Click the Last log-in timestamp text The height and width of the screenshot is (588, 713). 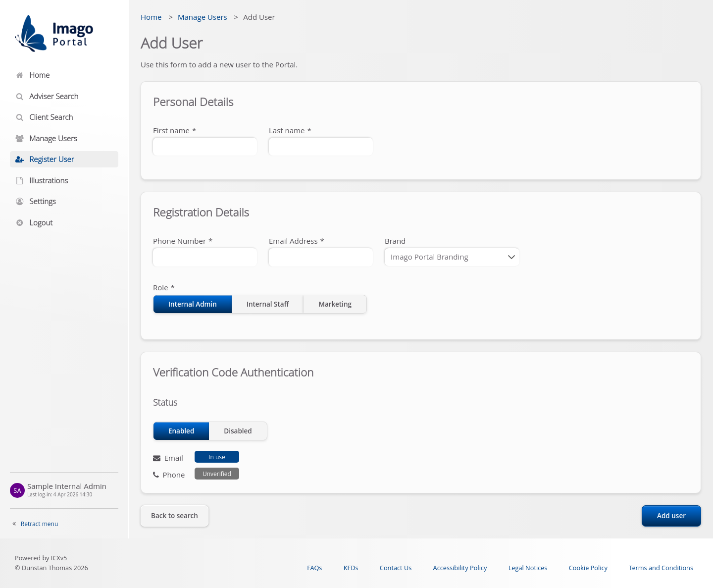point(60,494)
